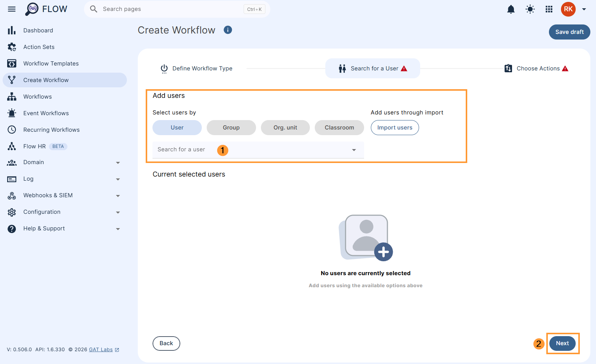This screenshot has width=596, height=364.
Task: Click the FLOW logo
Action: click(46, 9)
